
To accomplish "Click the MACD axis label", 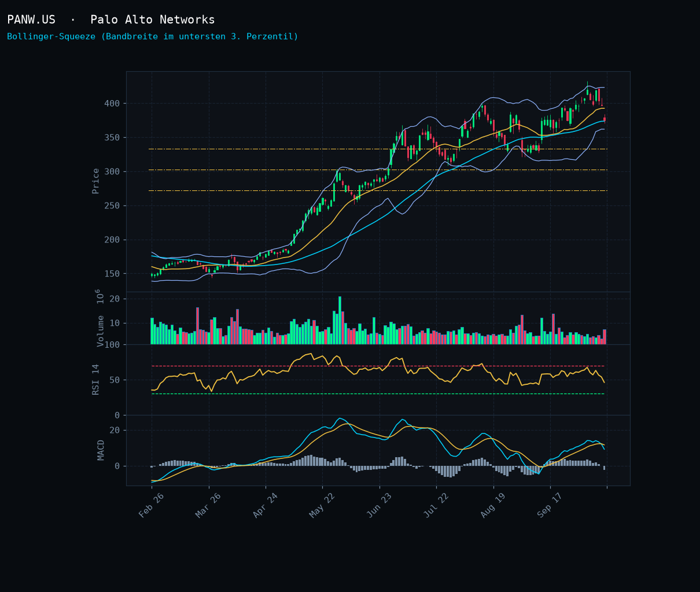I will pyautogui.click(x=101, y=450).
